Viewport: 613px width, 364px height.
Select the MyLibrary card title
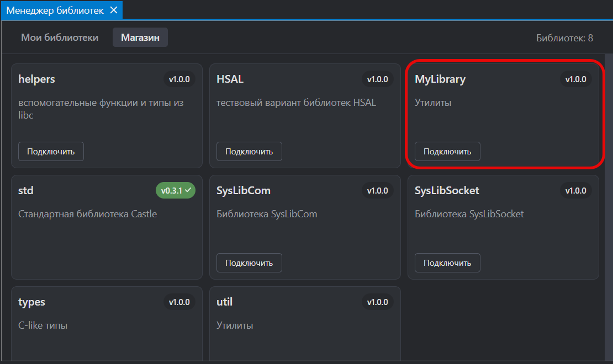[440, 79]
